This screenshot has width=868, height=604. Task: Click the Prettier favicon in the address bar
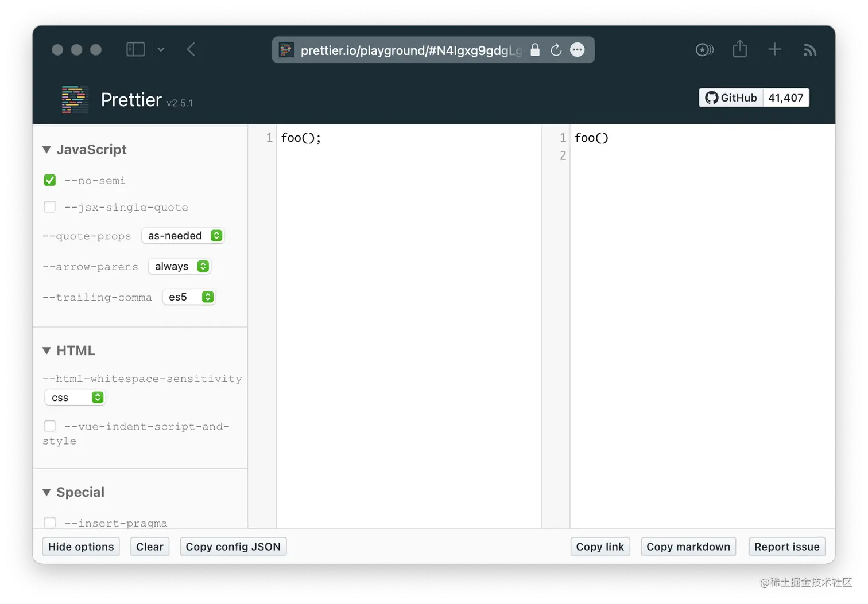tap(286, 50)
